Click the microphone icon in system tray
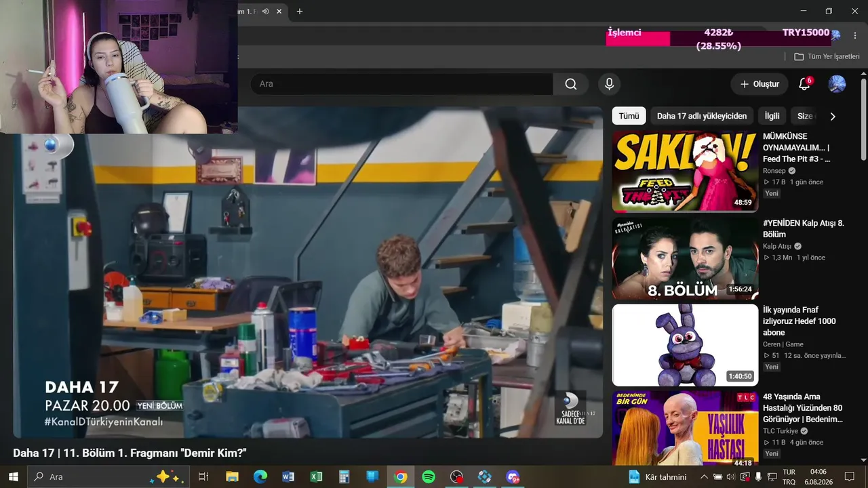This screenshot has height=488, width=868. pos(758,476)
